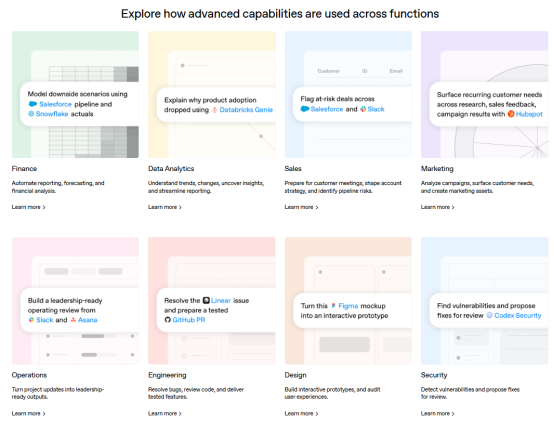
Task: Click 'Analyze campaigns, surface customer needs' description
Action: pyautogui.click(x=477, y=187)
